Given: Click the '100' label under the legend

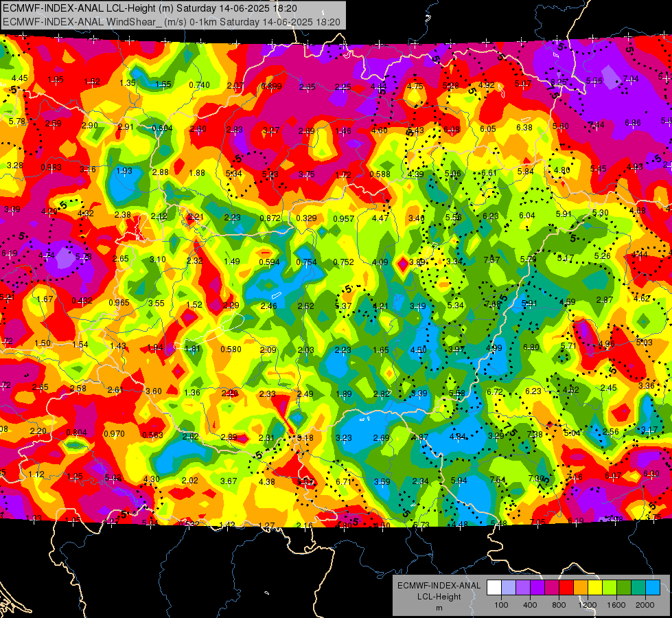Looking at the screenshot, I should (x=501, y=605).
